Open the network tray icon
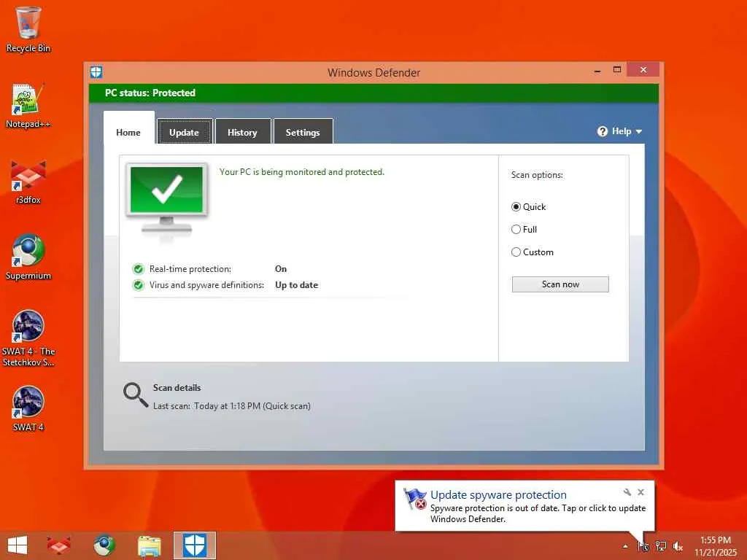This screenshot has width=747, height=560. tap(661, 546)
